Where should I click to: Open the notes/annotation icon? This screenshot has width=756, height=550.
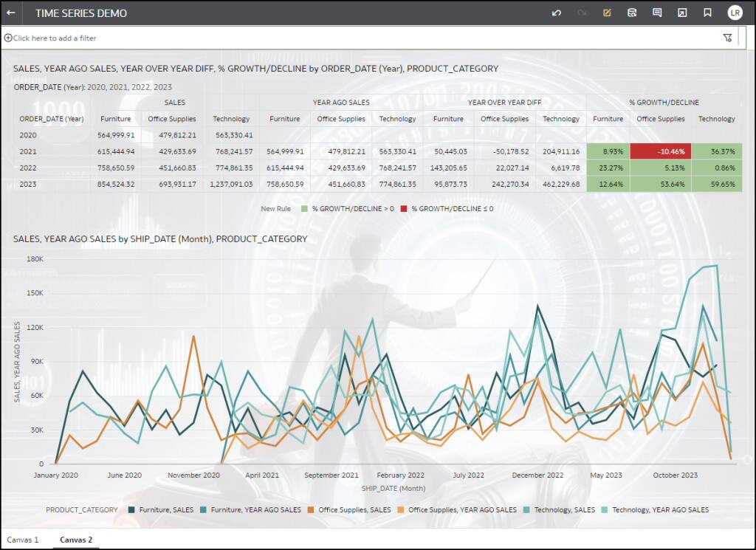(x=657, y=13)
